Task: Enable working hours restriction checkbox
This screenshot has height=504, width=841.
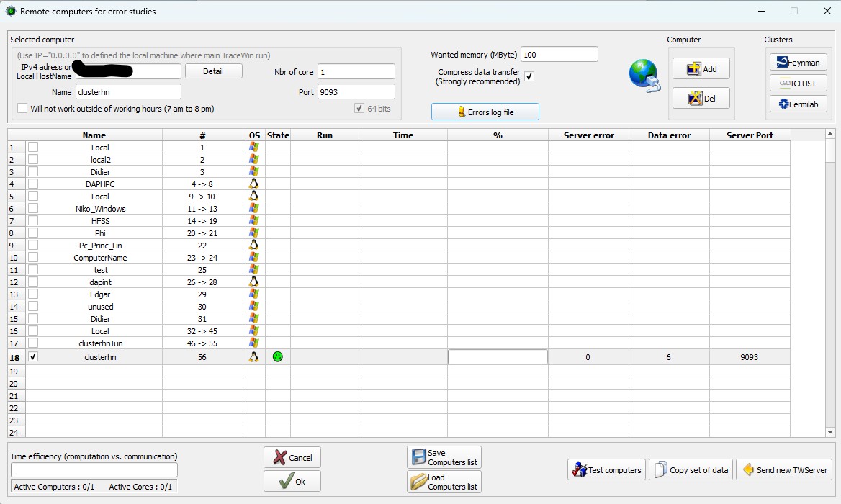Action: [x=22, y=108]
